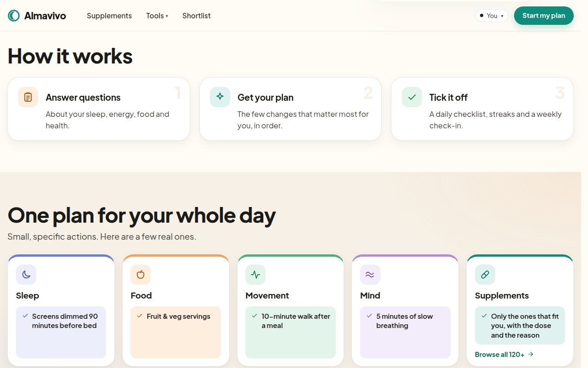Screen dimensions: 588x368
Task: Click the clipboard icon beside Answer questions
Action: click(28, 97)
